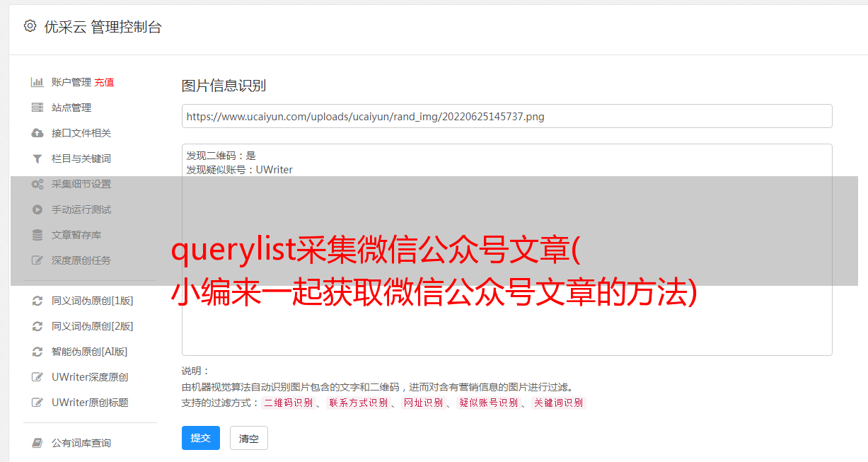
Task: Select the 同义词伪原创[1版] refresh icon
Action: pos(37,301)
